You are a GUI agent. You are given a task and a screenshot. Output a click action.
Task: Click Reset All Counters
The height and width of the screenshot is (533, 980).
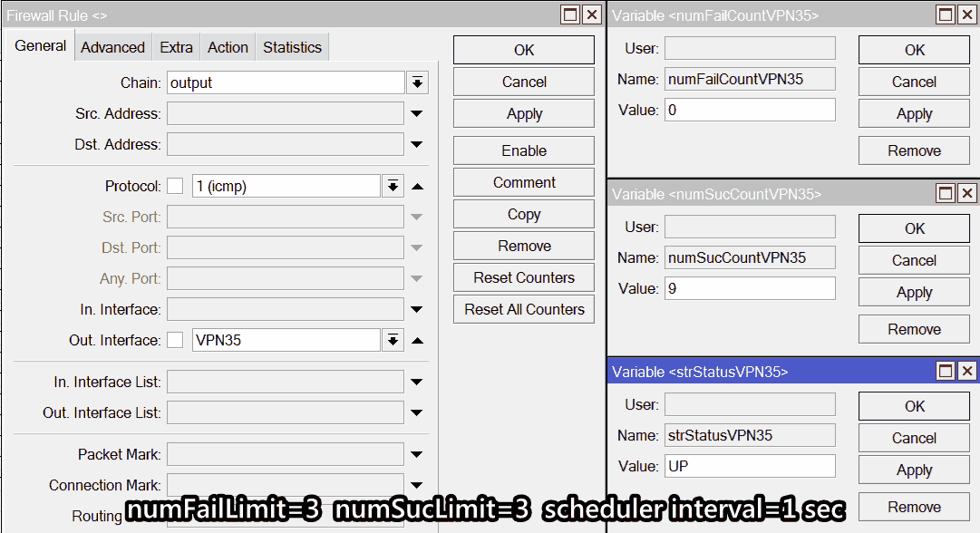(x=523, y=308)
